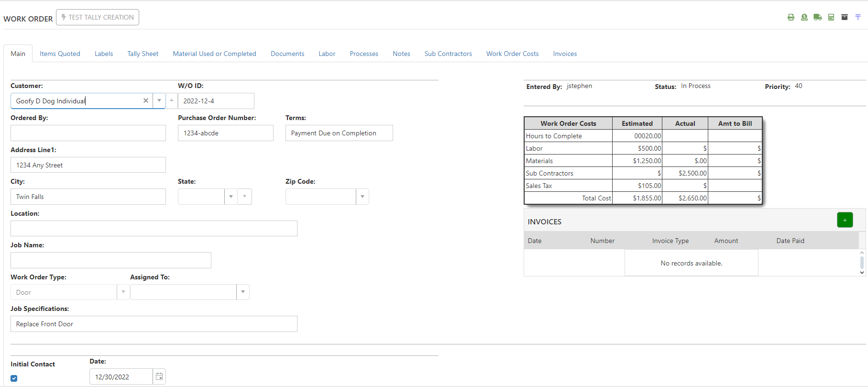Uncheck the Initial Contact checkbox
Screen dimensions: 868x387
click(x=14, y=378)
